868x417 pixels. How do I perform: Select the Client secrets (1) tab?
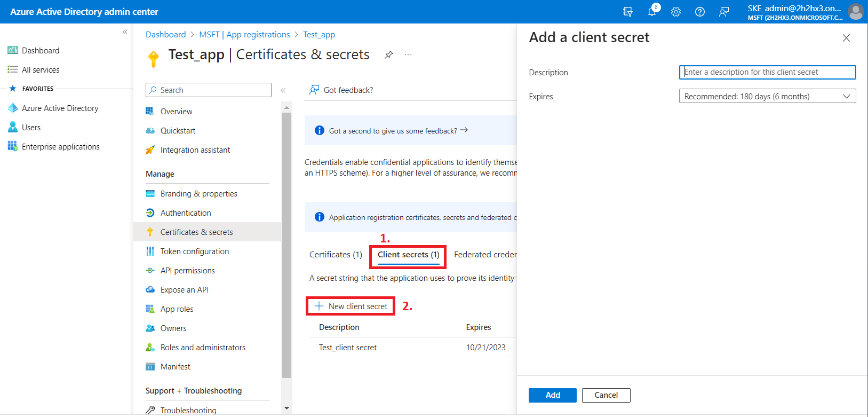click(x=408, y=255)
